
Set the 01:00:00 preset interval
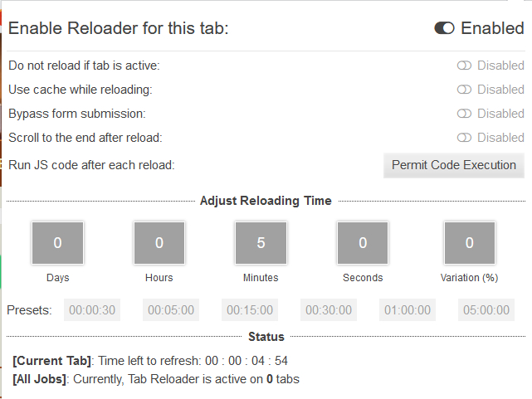tap(407, 310)
